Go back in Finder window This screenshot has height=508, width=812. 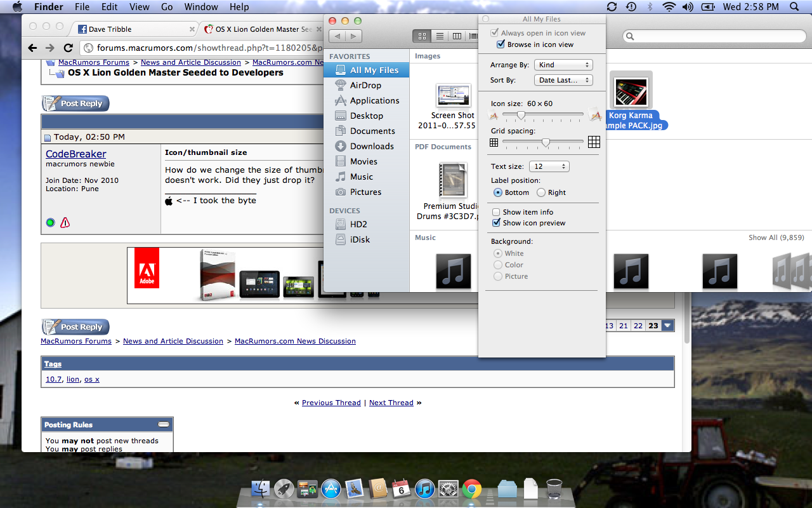click(337, 36)
